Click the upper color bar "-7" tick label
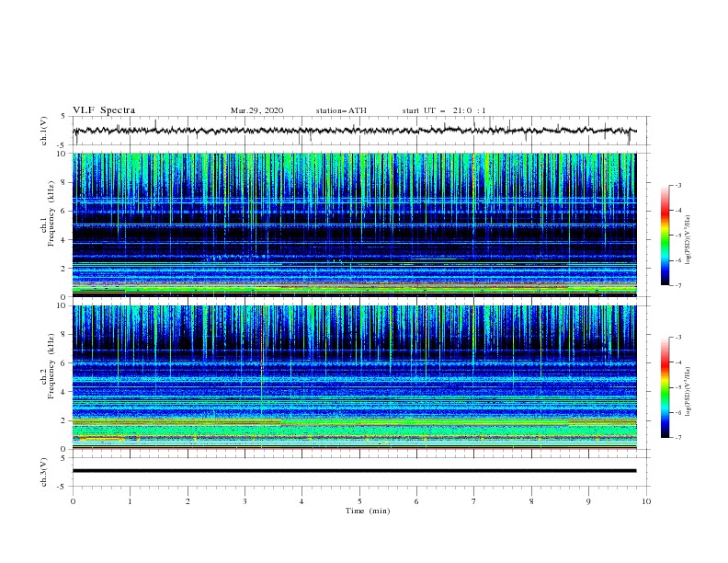 tap(677, 286)
